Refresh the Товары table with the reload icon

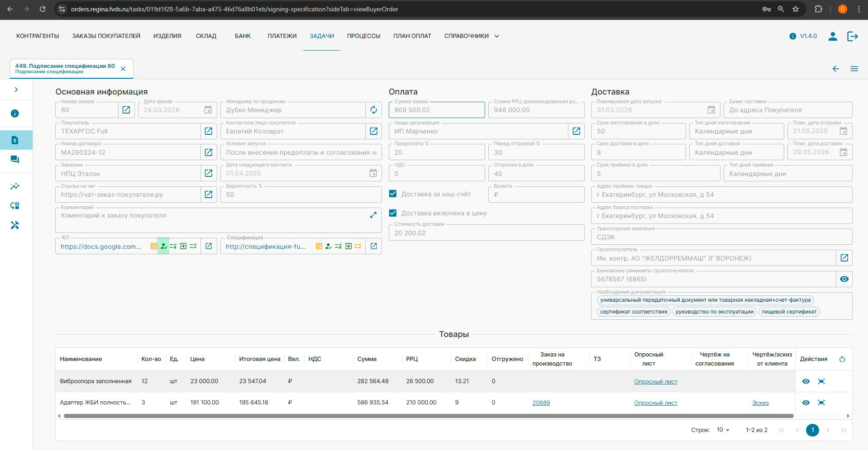click(x=842, y=359)
